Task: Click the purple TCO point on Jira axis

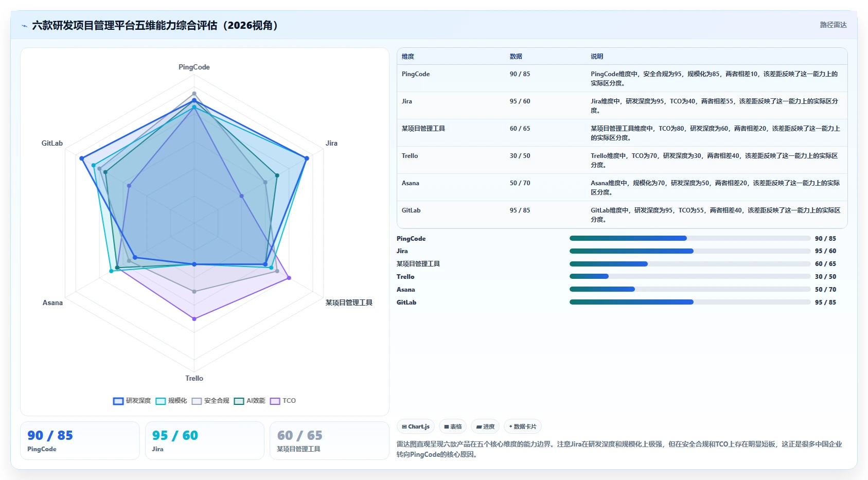Action: tap(242, 196)
